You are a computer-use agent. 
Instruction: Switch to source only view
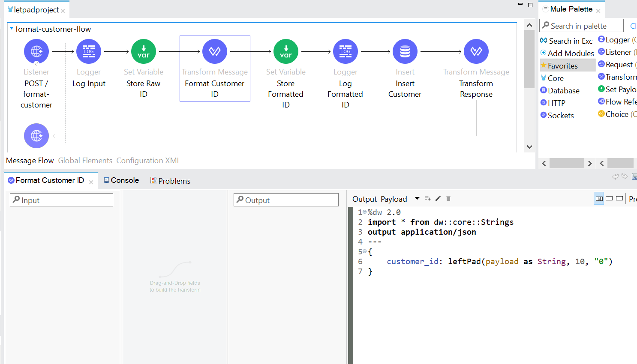click(x=619, y=198)
